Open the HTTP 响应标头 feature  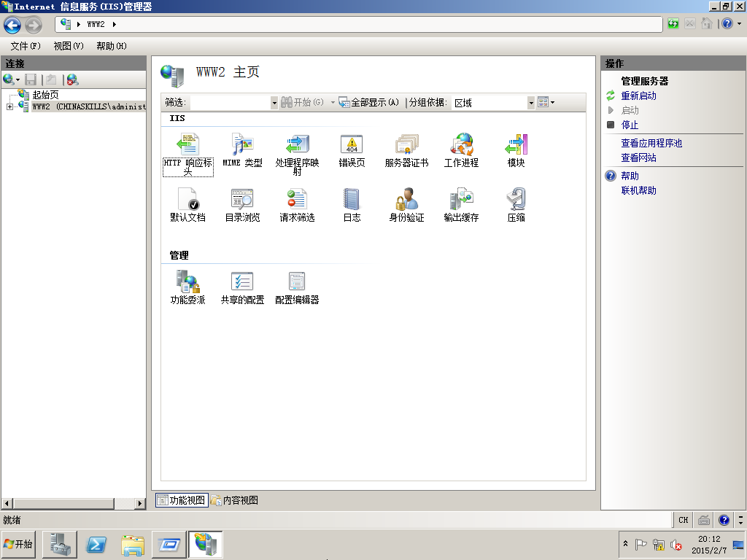pyautogui.click(x=187, y=155)
